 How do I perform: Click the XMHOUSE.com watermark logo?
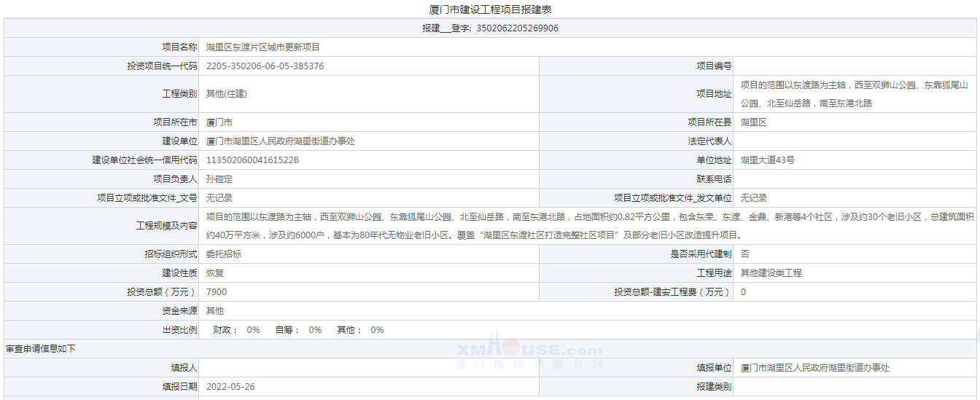tap(529, 350)
